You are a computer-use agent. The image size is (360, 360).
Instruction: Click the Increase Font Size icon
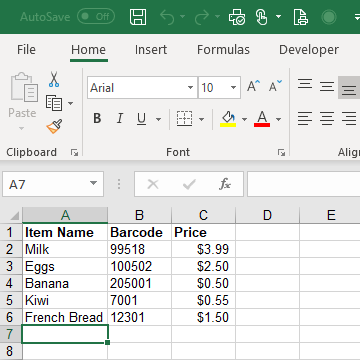[x=254, y=86]
